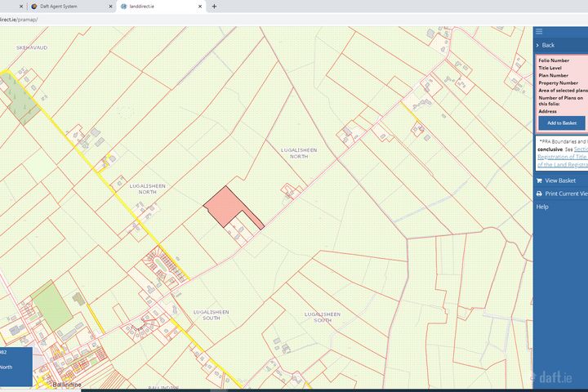This screenshot has height=392, width=588.
Task: Click the printer icon
Action: click(x=539, y=194)
